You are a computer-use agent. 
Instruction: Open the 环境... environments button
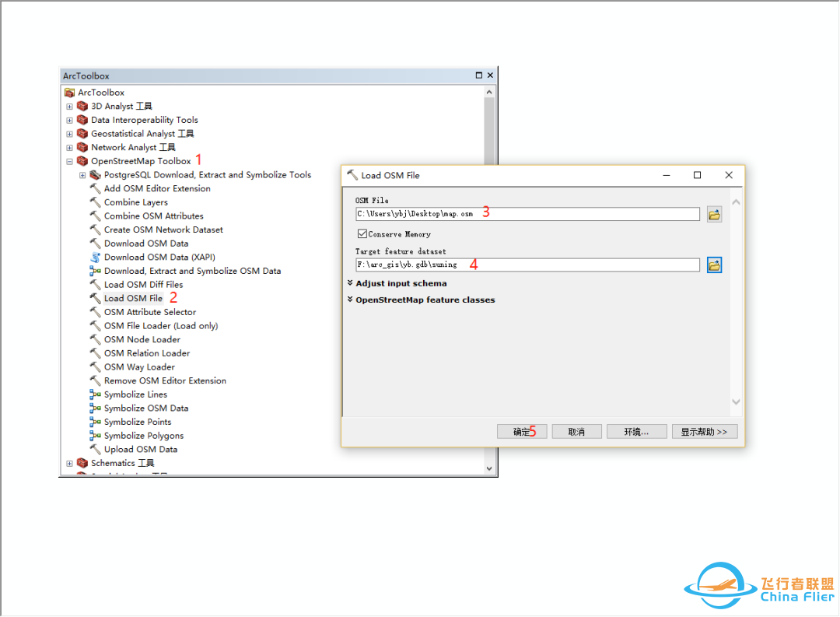636,432
